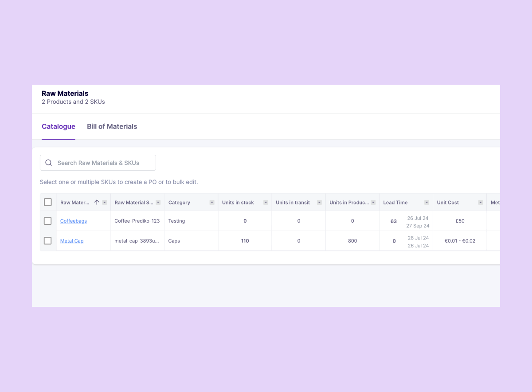Viewport: 532px width, 392px height.
Task: Switch to the Bill of Materials tab
Action: tap(112, 126)
